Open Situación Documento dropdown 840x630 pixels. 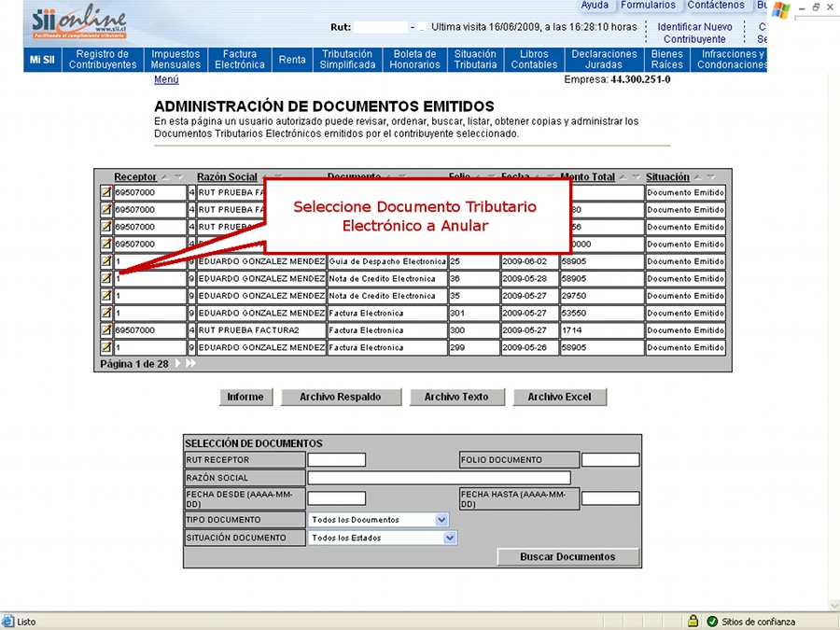(450, 538)
